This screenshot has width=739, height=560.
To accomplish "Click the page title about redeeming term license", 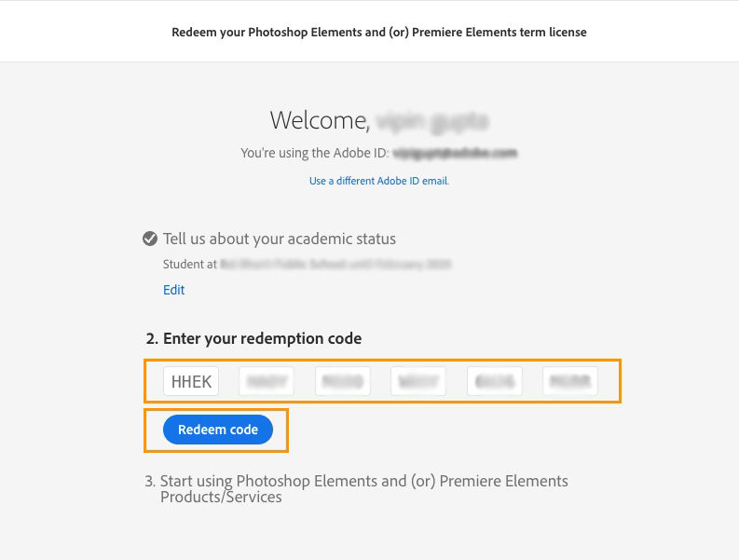I will (x=378, y=32).
